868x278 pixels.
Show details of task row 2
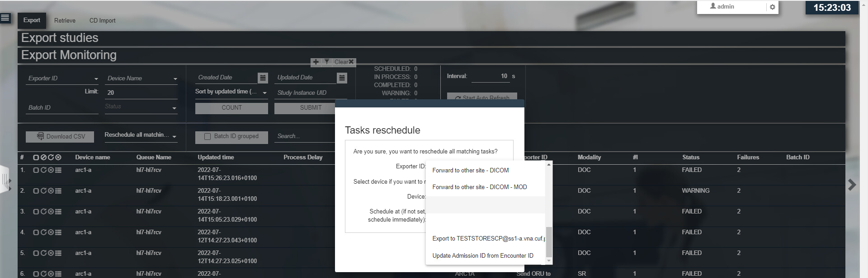[x=58, y=191]
